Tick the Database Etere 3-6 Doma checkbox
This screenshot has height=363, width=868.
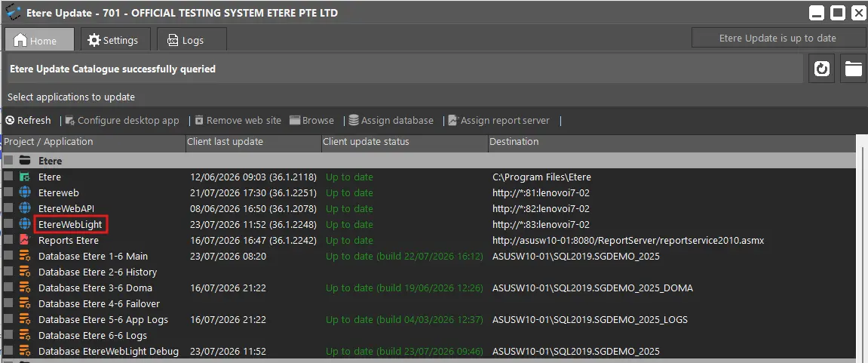[8, 287]
